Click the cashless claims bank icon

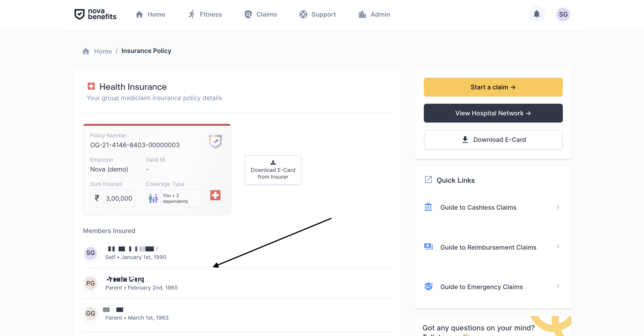[428, 207]
